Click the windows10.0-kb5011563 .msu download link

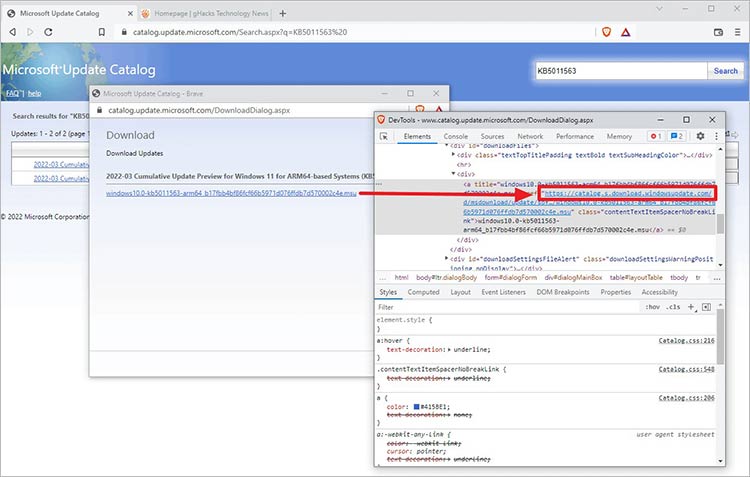pyautogui.click(x=231, y=193)
